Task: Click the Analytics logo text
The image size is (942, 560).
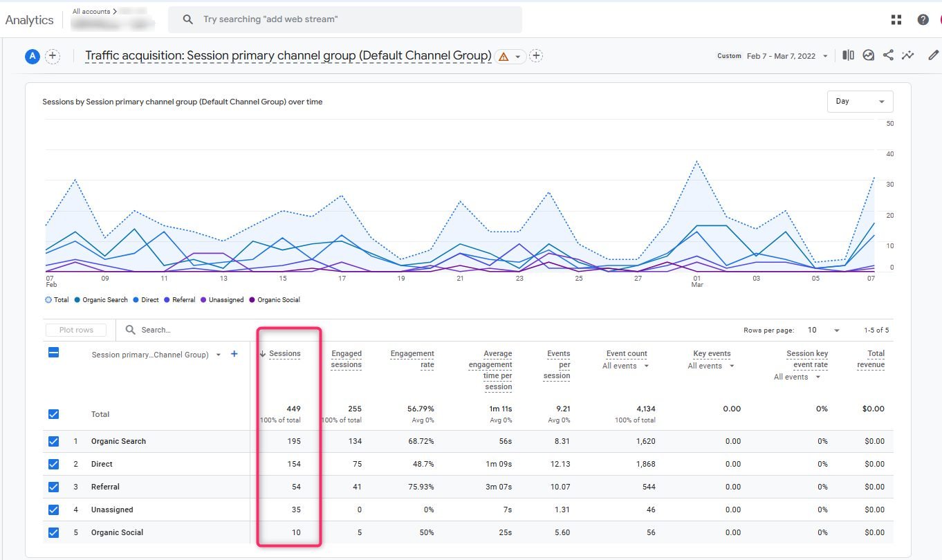Action: click(x=29, y=20)
